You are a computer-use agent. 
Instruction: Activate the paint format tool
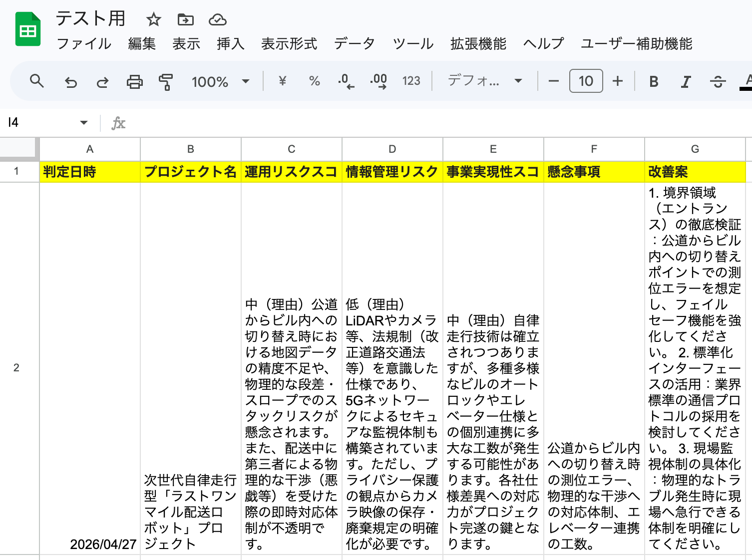coord(166,81)
